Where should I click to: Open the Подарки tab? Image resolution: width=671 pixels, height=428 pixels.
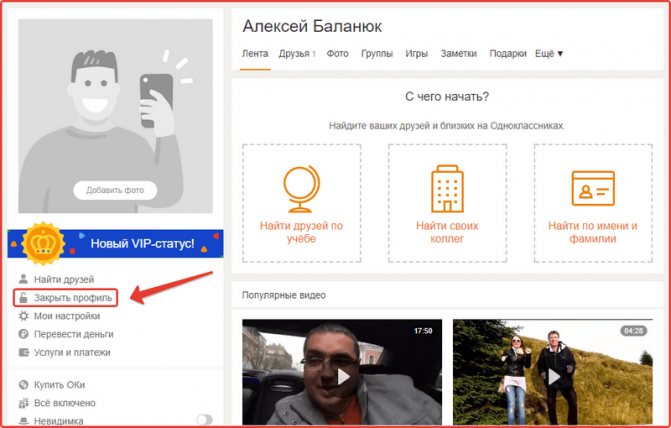tap(508, 54)
